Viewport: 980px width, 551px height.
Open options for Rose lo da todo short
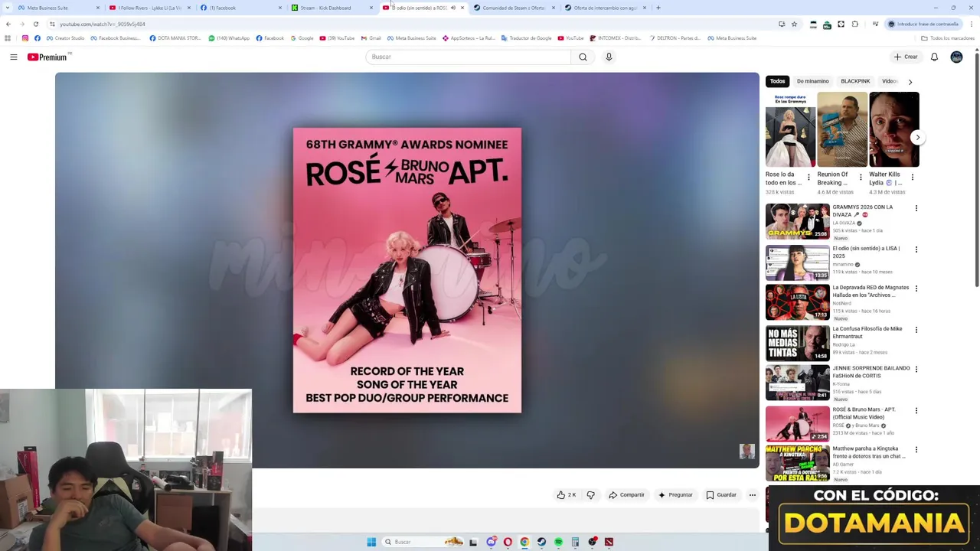808,178
